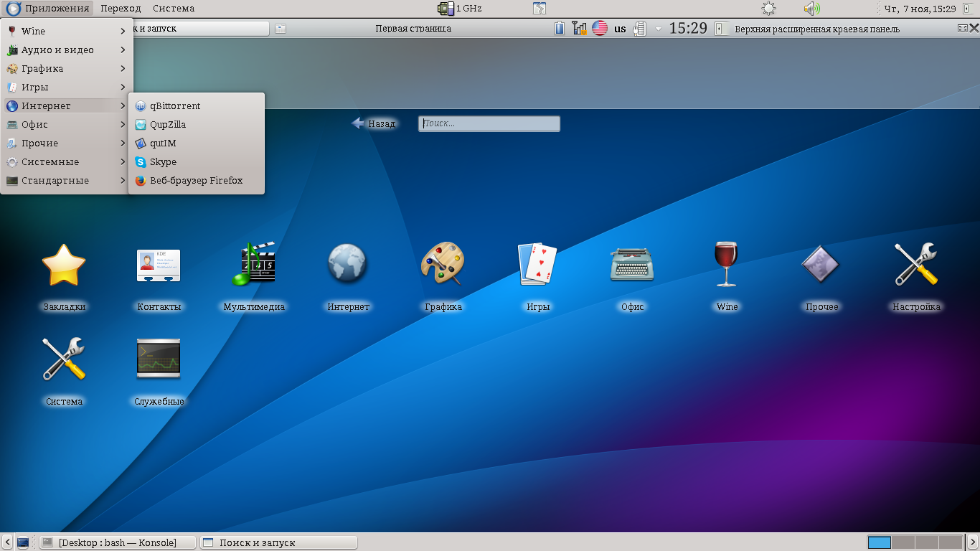Open the Система menu in top bar
Viewport: 980px width, 551px height.
(174, 9)
